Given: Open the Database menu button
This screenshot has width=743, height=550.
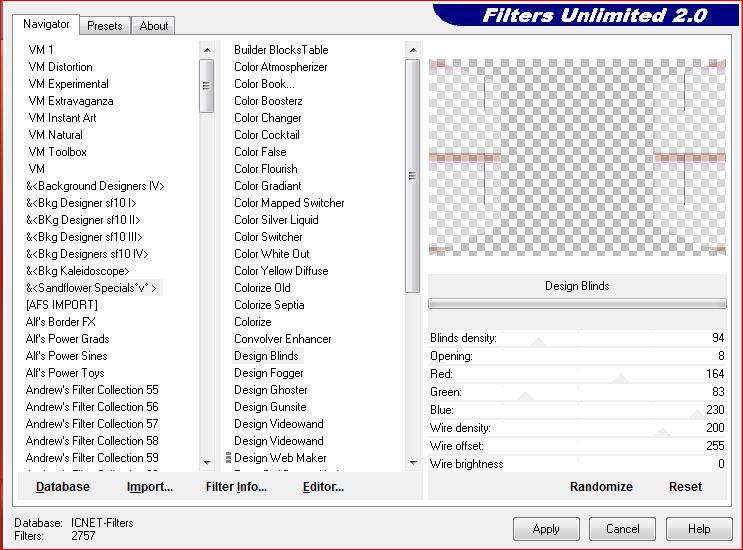Looking at the screenshot, I should [63, 487].
